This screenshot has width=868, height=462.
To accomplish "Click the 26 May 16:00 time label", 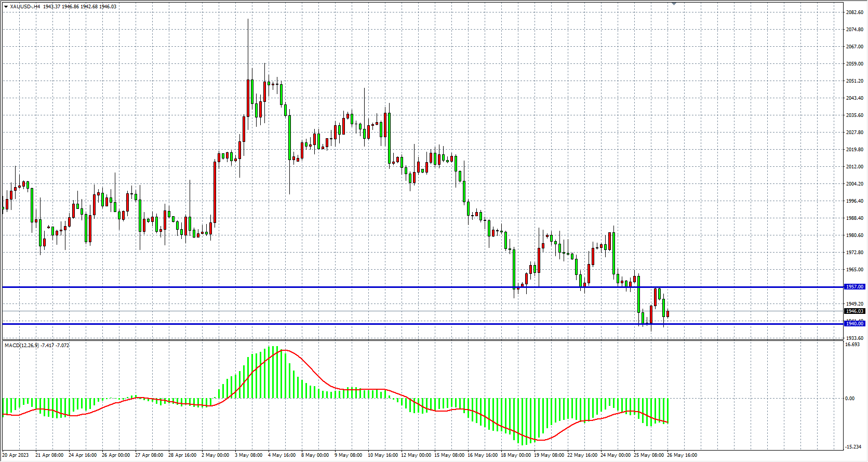I will click(682, 455).
